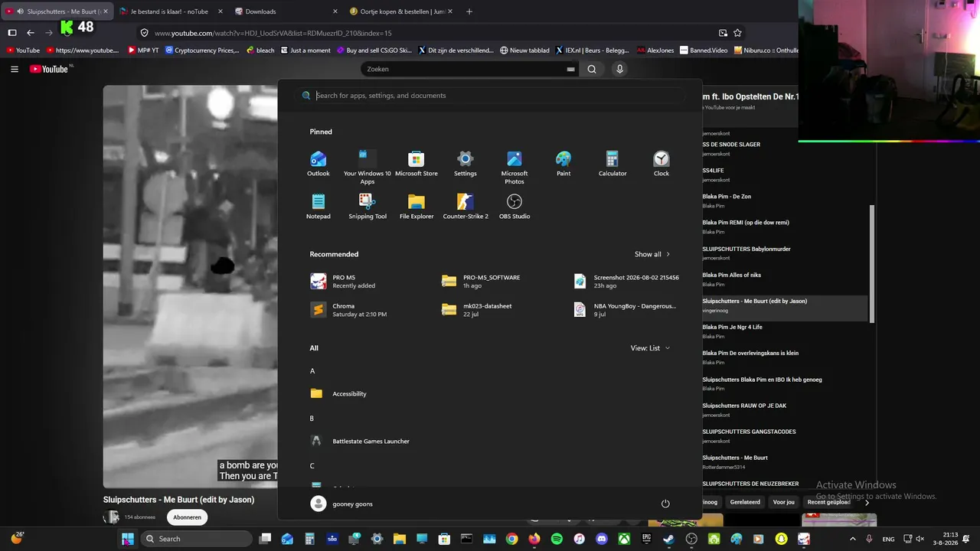This screenshot has height=551, width=980.
Task: Open the View: List dropdown
Action: 650,348
